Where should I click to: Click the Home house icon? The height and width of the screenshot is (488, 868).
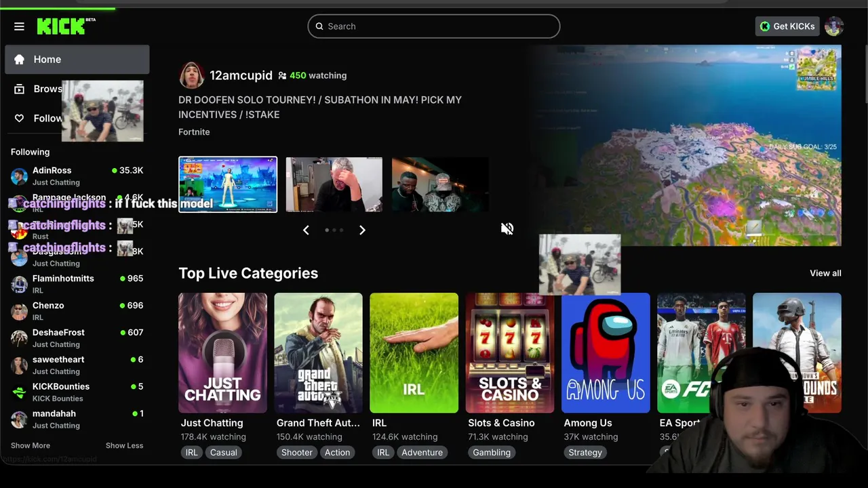point(20,60)
